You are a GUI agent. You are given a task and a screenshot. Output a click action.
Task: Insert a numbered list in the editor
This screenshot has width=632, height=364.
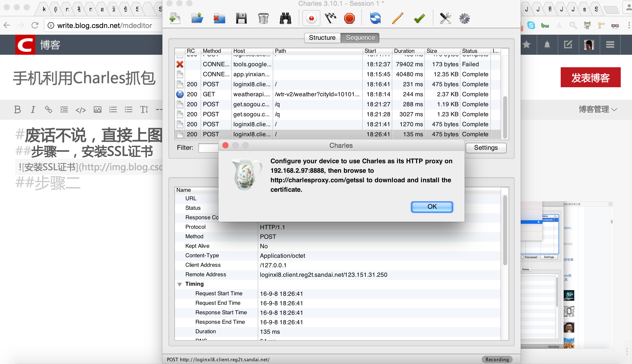pos(113,109)
